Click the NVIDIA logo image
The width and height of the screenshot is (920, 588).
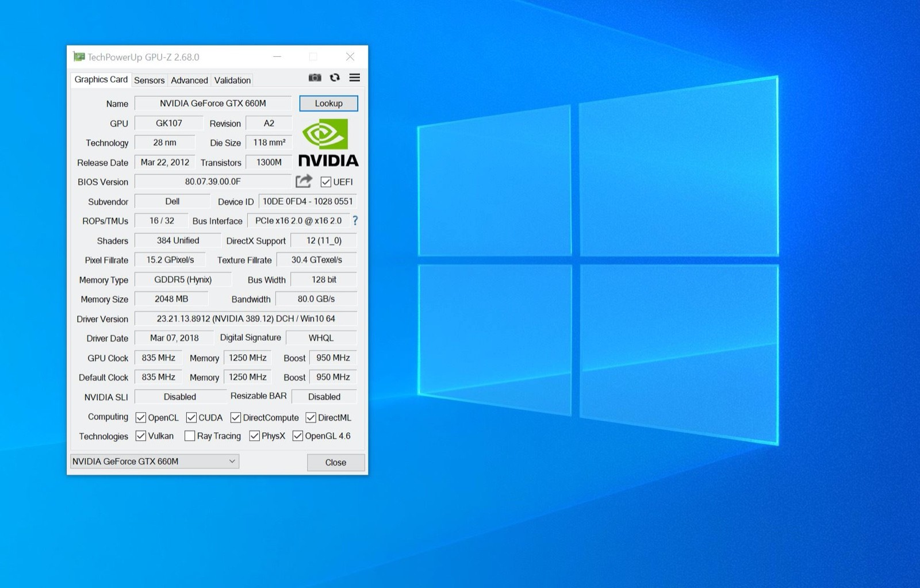point(328,143)
